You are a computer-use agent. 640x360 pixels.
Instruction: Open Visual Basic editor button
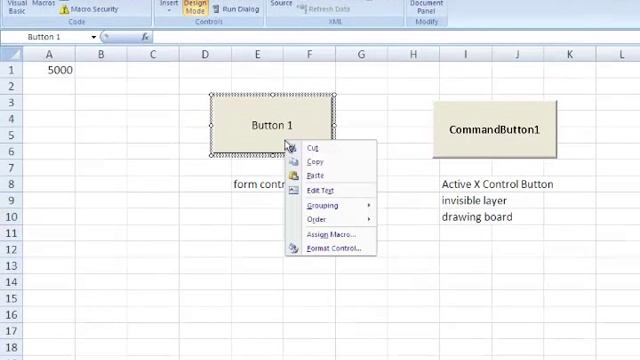[x=17, y=7]
